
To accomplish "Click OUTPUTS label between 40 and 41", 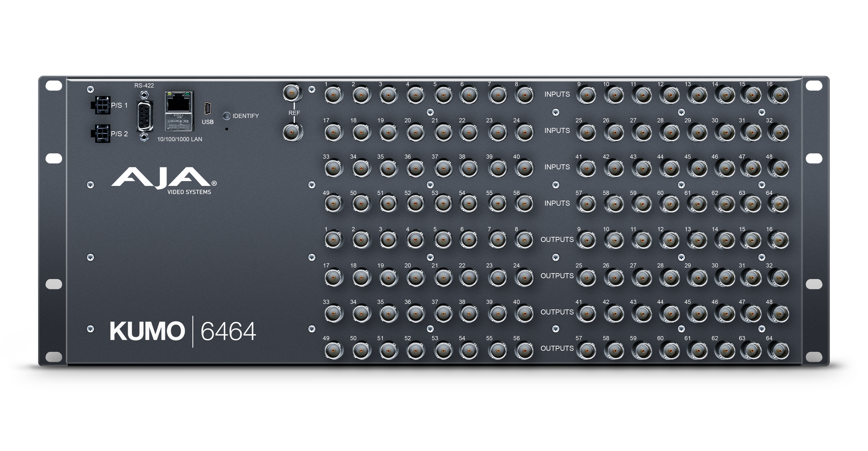I will 557,312.
